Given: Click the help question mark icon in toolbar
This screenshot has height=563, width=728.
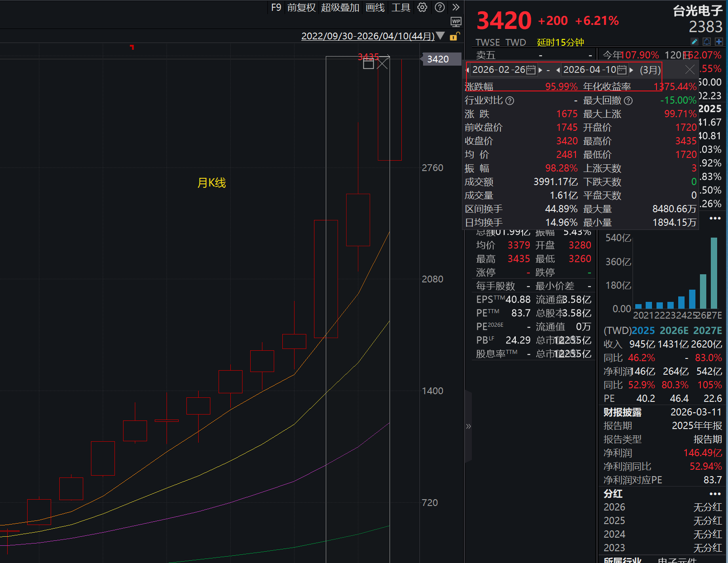Looking at the screenshot, I should click(439, 7).
